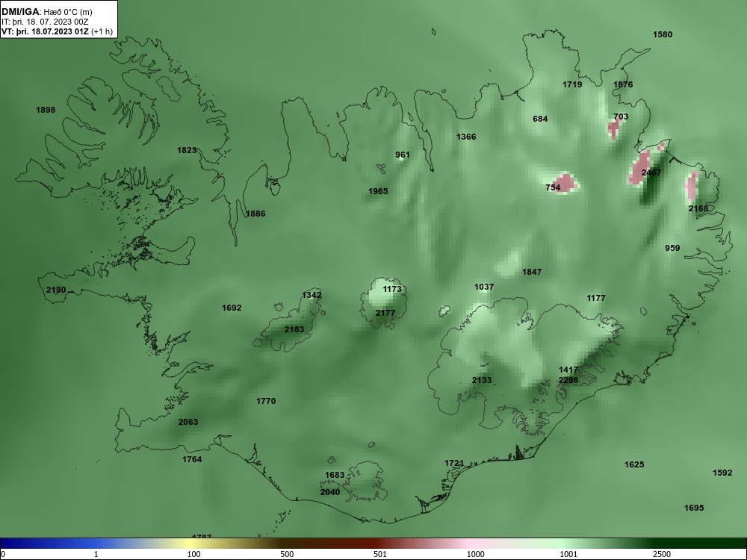
Task: Click the 'DMI/IGA: Hæð 0°C (m)' title text
Action: pyautogui.click(x=46, y=12)
